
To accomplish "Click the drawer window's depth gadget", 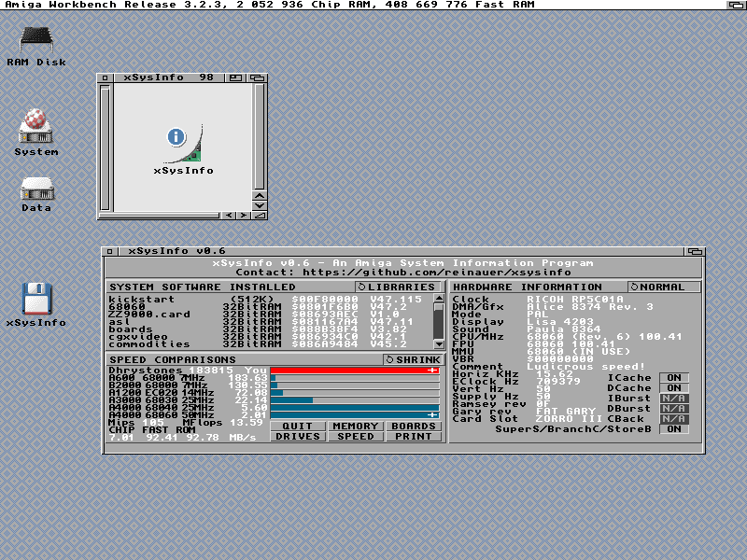I will tap(258, 78).
